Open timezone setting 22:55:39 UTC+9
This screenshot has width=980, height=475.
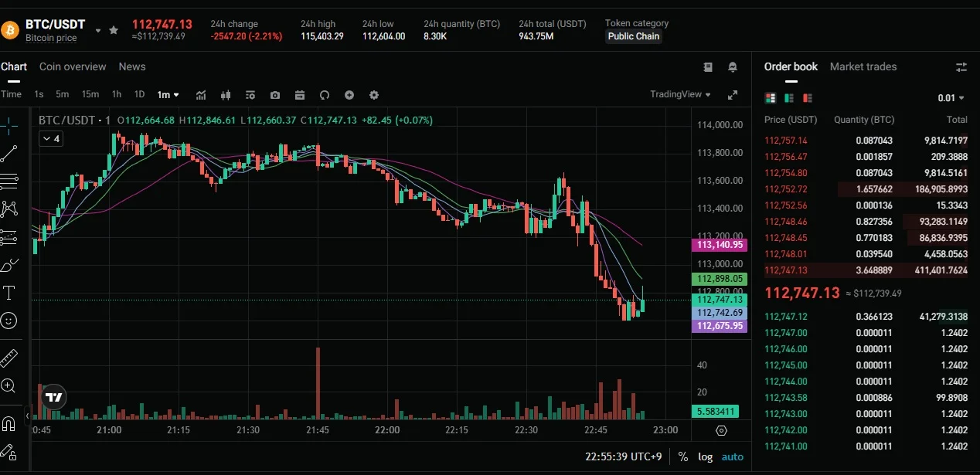coord(624,456)
